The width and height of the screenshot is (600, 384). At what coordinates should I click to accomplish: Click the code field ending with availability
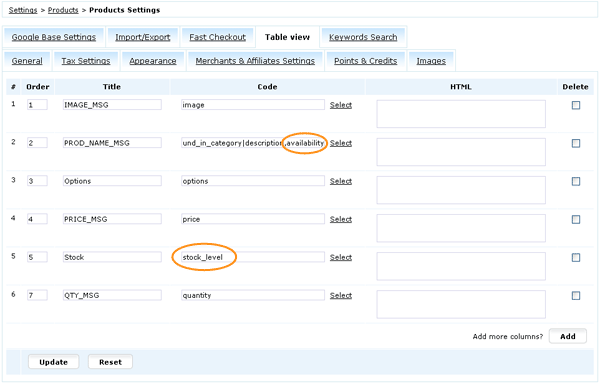253,143
